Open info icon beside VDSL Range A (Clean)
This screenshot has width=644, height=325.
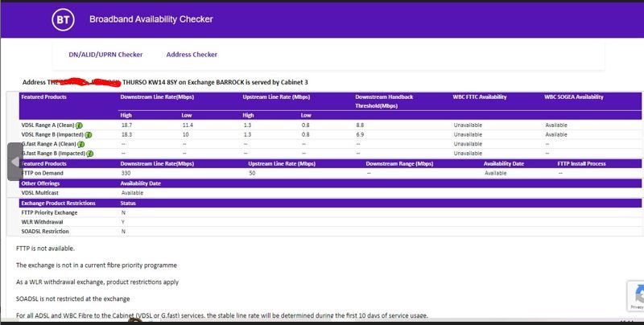pyautogui.click(x=79, y=125)
